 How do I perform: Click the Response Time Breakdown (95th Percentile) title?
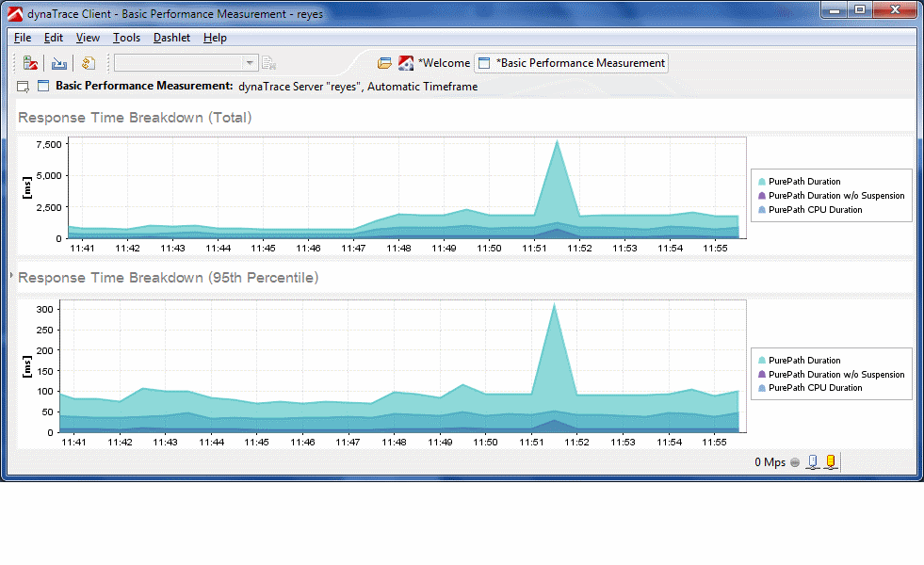pyautogui.click(x=168, y=278)
